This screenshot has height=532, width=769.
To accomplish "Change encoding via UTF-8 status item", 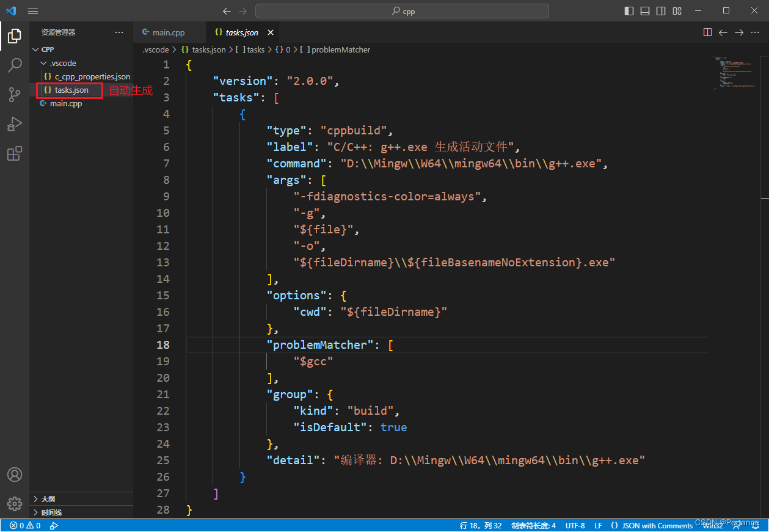I will [x=575, y=525].
